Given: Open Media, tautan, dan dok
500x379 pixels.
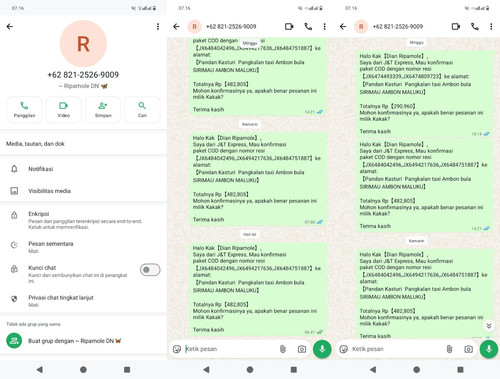Looking at the screenshot, I should [x=83, y=144].
